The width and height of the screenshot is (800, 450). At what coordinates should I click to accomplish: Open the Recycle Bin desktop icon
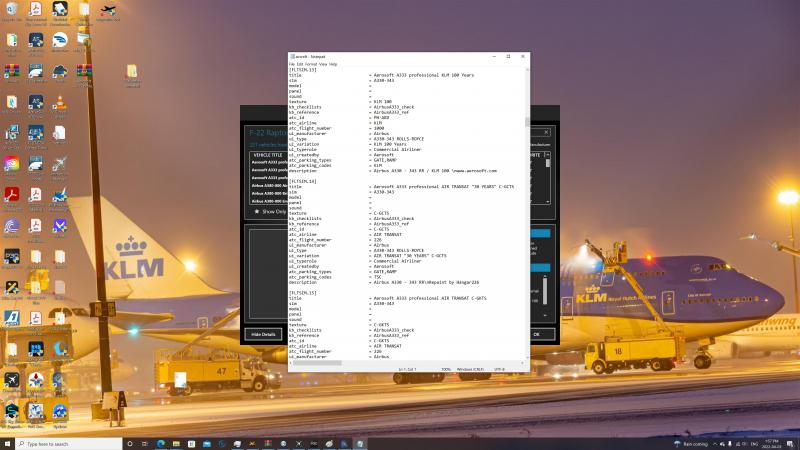coord(12,10)
